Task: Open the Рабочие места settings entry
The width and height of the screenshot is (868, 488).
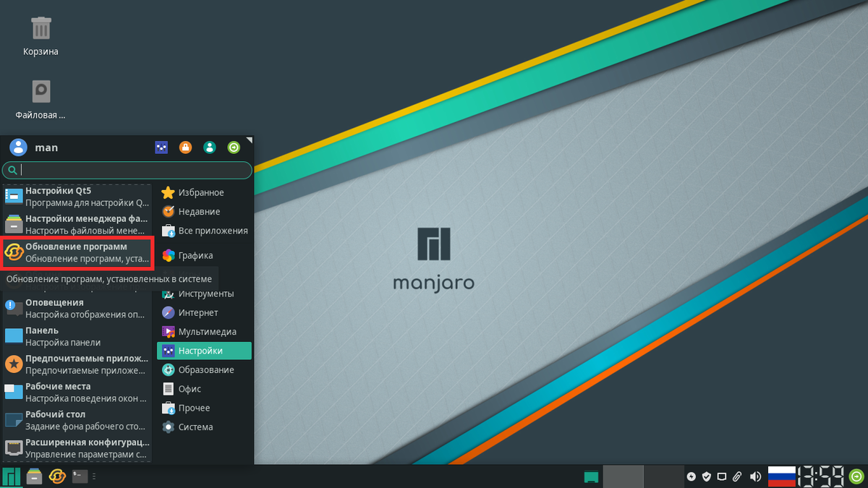Action: click(77, 392)
